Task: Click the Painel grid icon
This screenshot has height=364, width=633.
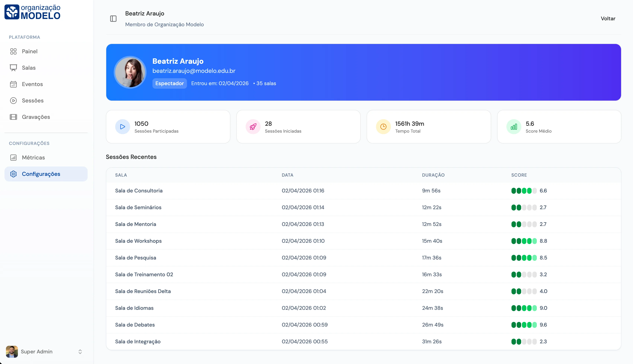Action: 13,51
